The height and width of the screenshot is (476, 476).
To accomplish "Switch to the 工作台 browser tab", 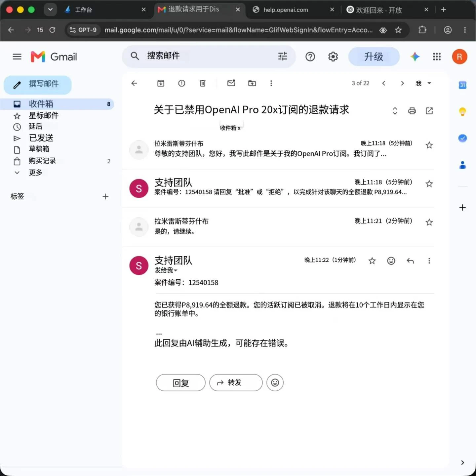I will [x=105, y=10].
